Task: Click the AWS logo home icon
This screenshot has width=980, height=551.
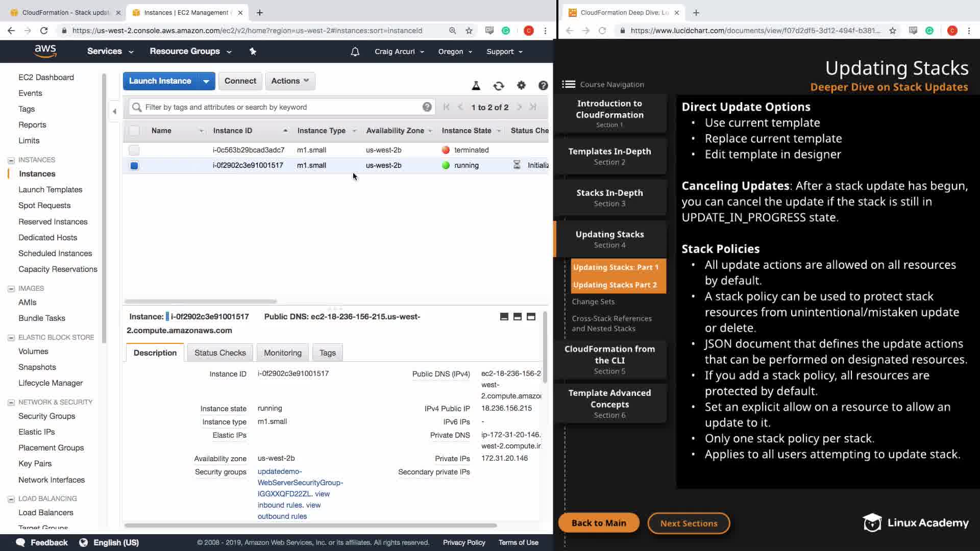Action: [45, 51]
